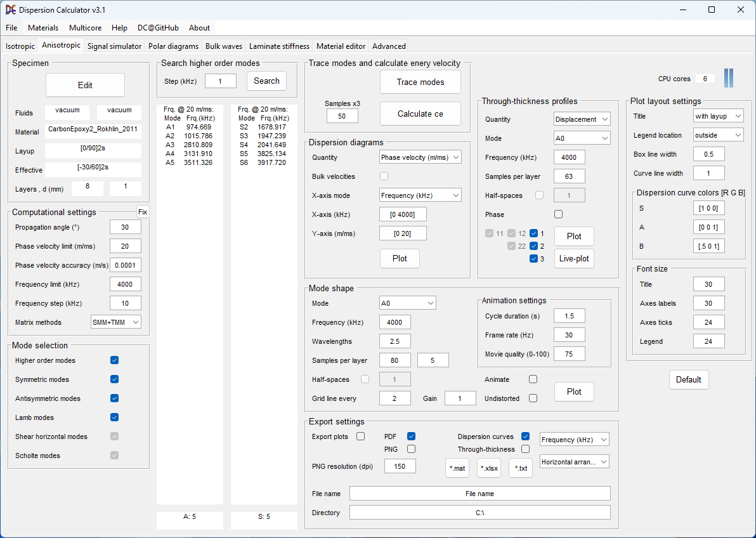
Task: Click the DC application icon in title bar
Action: (x=11, y=10)
